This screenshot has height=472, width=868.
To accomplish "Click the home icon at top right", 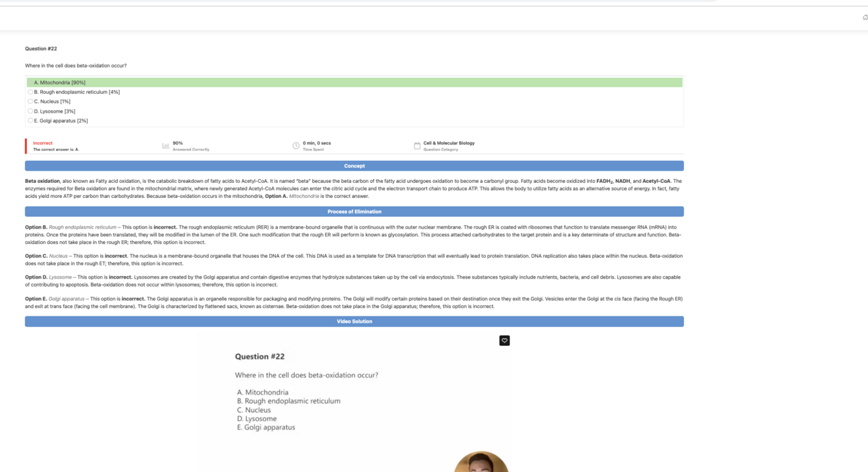I will tap(865, 18).
